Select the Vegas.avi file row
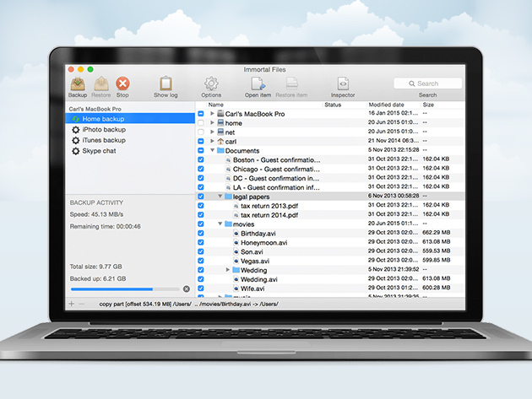 (x=330, y=261)
